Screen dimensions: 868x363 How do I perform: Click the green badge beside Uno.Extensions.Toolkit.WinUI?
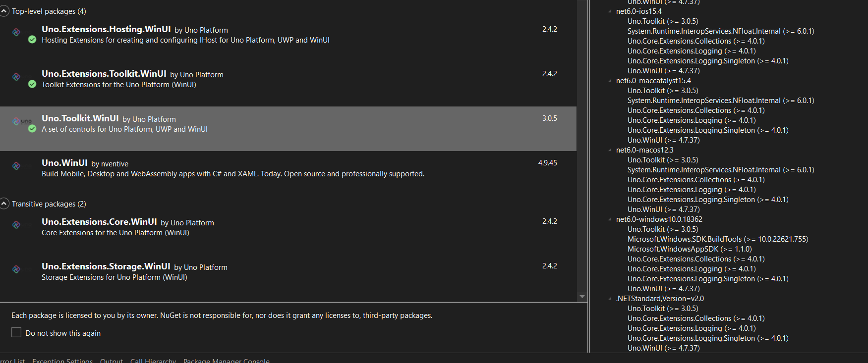32,84
